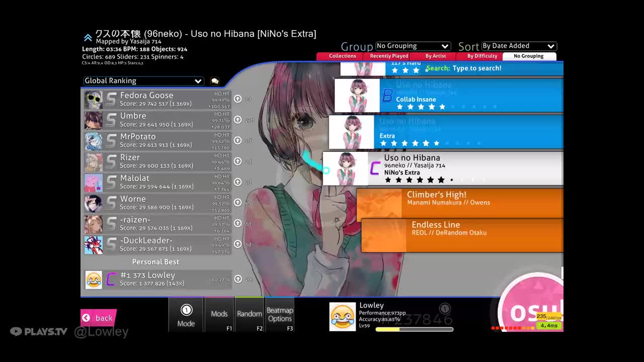The width and height of the screenshot is (644, 362).
Task: Open Umbre's score entry
Action: point(156,120)
